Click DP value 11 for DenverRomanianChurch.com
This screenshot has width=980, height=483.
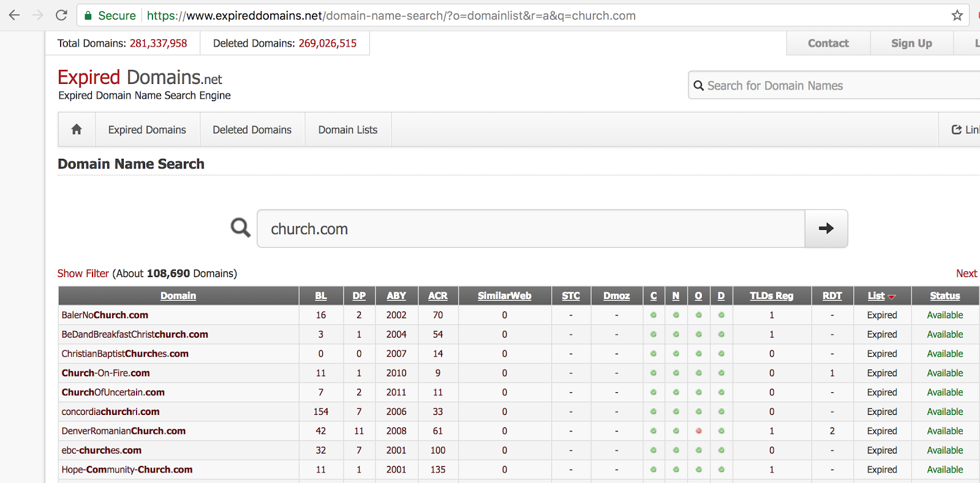359,431
